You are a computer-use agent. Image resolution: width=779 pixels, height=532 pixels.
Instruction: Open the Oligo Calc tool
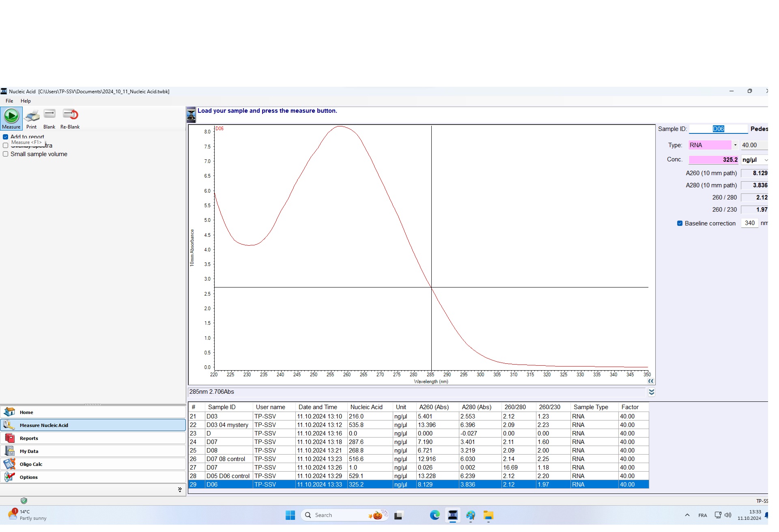pyautogui.click(x=31, y=464)
